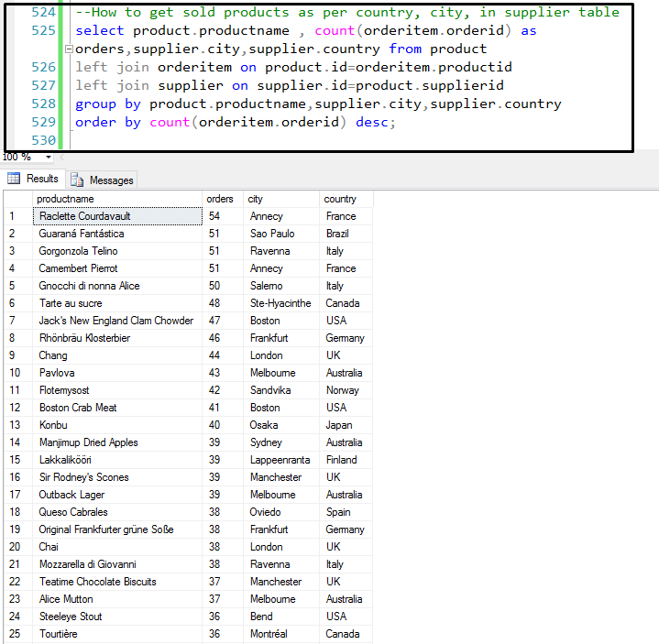Click the SQL comment on line 524
Image resolution: width=659 pixels, height=644 pixels.
pyautogui.click(x=347, y=12)
